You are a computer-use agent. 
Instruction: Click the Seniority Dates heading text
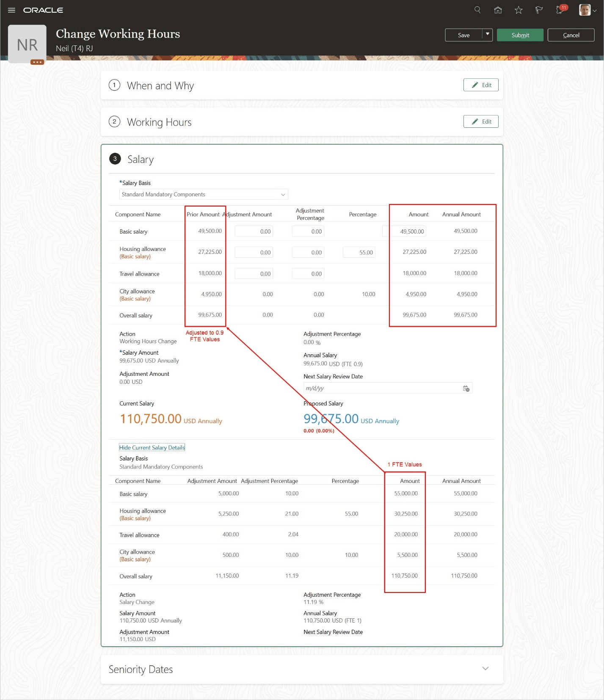tap(141, 670)
